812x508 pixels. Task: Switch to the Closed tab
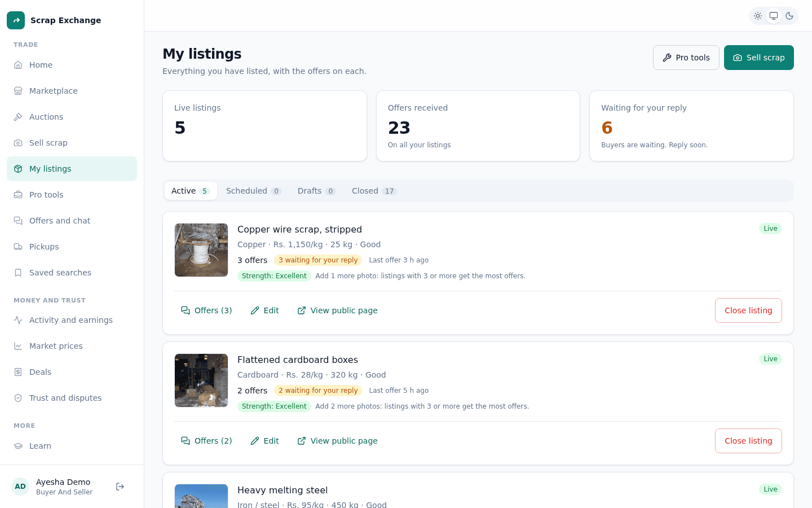click(x=374, y=191)
